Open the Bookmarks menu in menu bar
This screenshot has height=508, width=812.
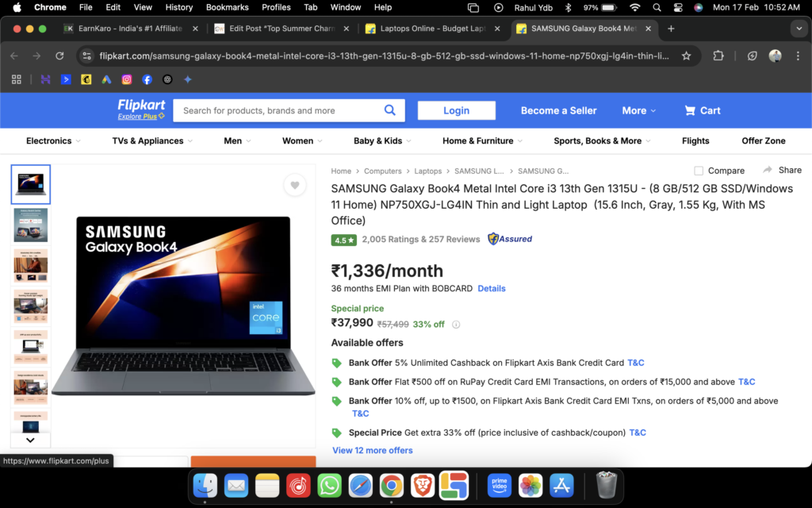[227, 7]
